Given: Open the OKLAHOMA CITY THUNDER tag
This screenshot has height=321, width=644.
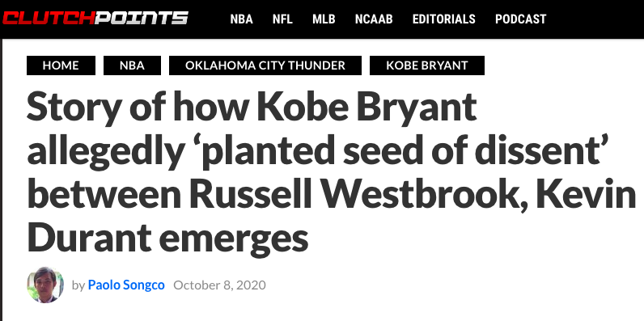Looking at the screenshot, I should pyautogui.click(x=265, y=65).
